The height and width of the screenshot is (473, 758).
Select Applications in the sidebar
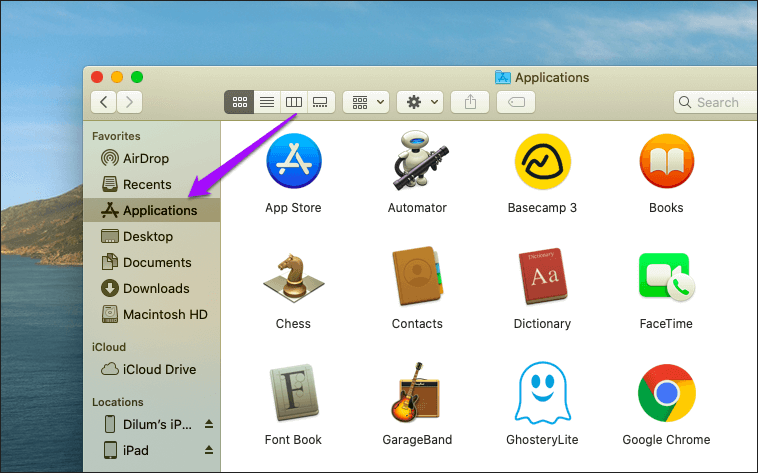click(x=152, y=210)
